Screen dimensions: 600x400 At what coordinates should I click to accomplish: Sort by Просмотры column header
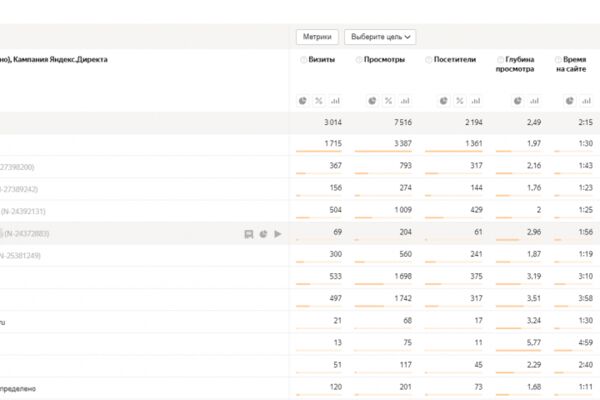(384, 59)
